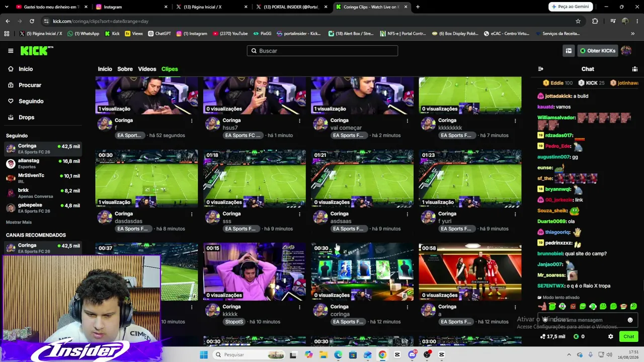The width and height of the screenshot is (644, 362).
Task: Open options for clip titled 'kkkkkkkk'
Action: (515, 121)
